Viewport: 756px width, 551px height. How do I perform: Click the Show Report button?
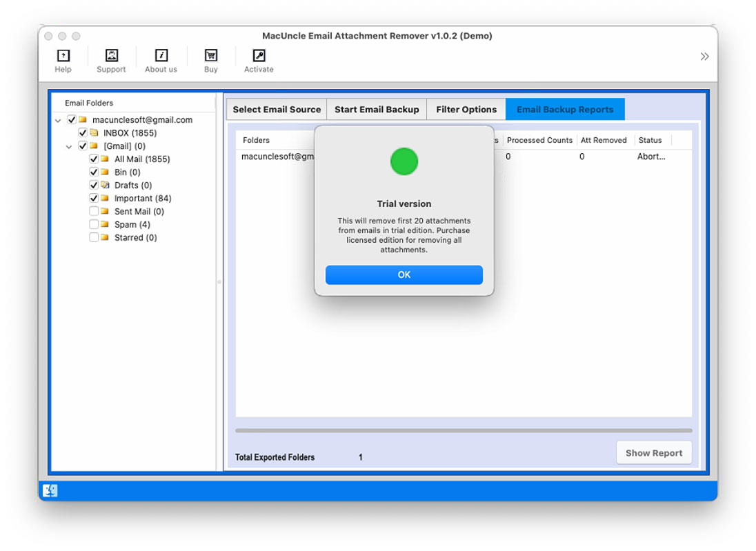point(654,452)
